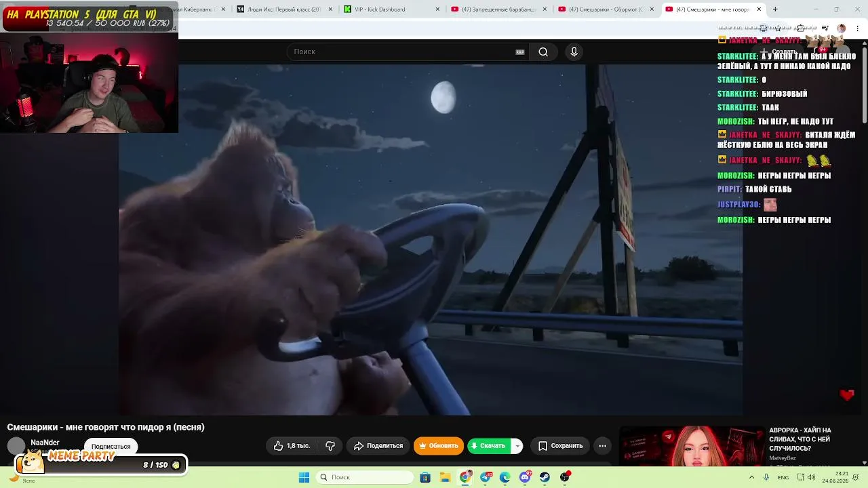The width and height of the screenshot is (868, 488).
Task: Click the magnifier search button on YouTube
Action: tap(543, 52)
